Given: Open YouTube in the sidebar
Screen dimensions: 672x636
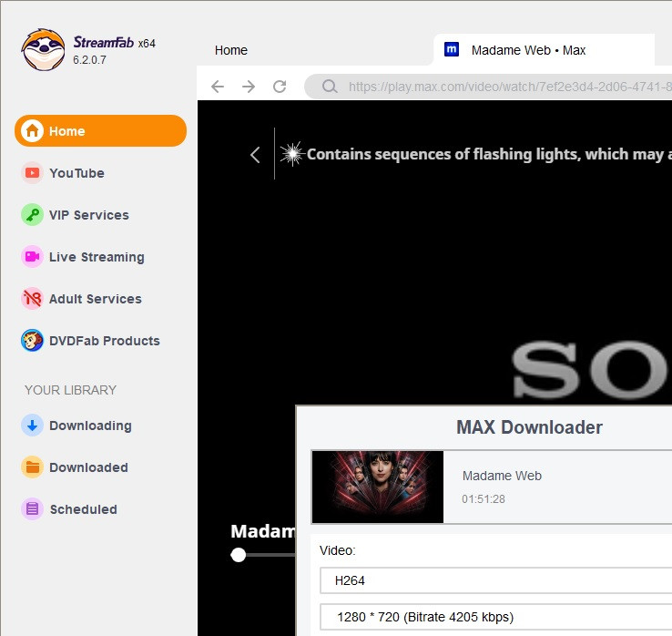Looking at the screenshot, I should 76,173.
